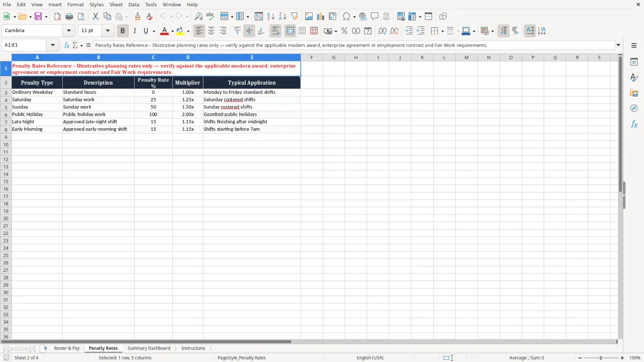The image size is (644, 362).
Task: Expand the Name Box dropdown
Action: [x=53, y=46]
